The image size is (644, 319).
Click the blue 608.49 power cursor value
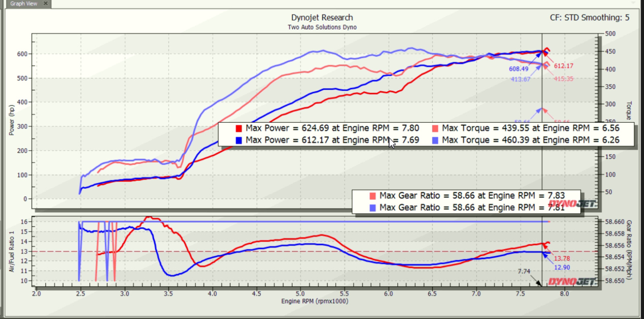pos(518,69)
